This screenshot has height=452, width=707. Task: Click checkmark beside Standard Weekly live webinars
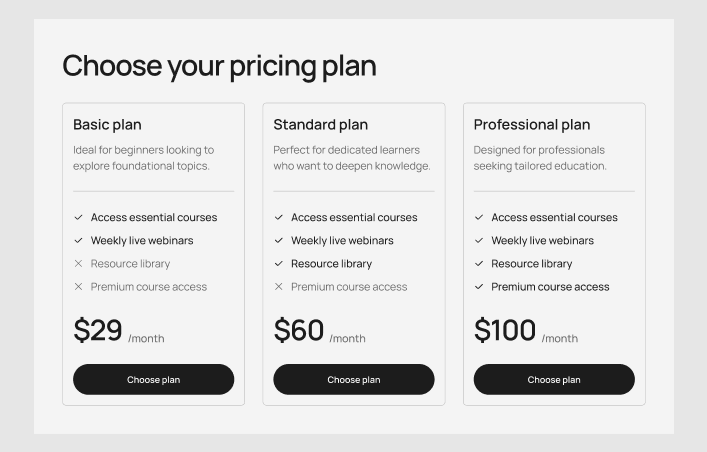coord(278,240)
